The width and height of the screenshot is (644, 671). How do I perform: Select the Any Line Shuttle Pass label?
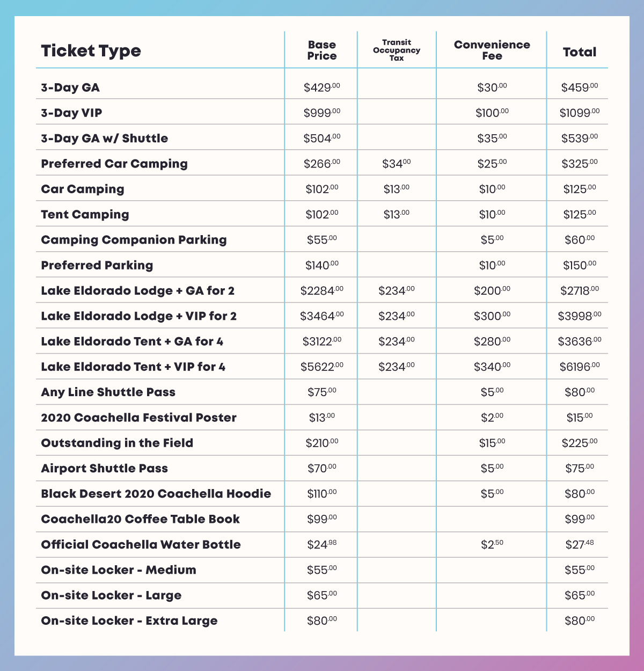108,392
